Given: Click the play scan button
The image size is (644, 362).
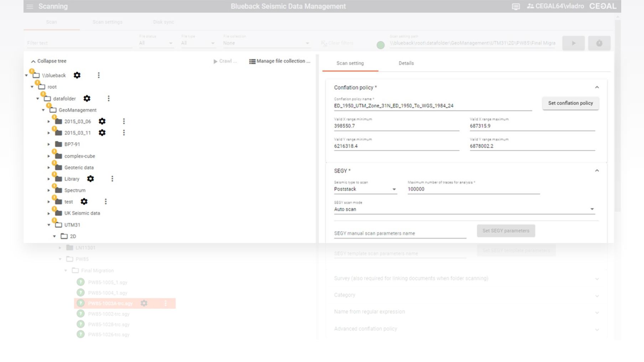Looking at the screenshot, I should [x=573, y=43].
